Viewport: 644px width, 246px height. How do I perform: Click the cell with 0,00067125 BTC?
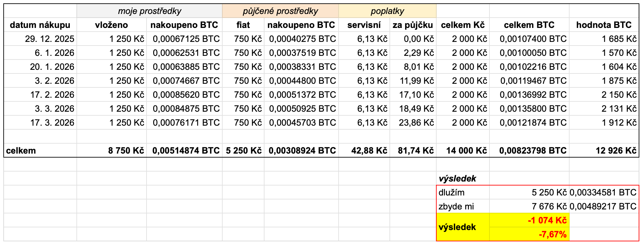184,39
